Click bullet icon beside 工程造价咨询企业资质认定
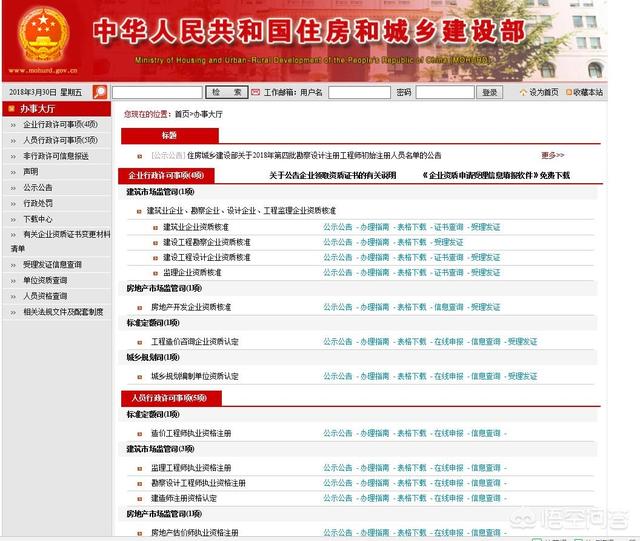The image size is (640, 541). click(x=140, y=342)
